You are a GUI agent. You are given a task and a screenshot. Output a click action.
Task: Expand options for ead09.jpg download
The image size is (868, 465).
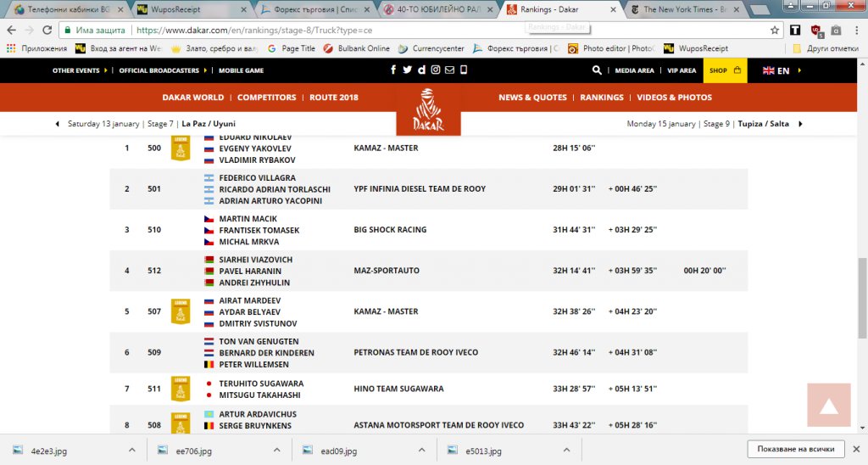(422, 450)
